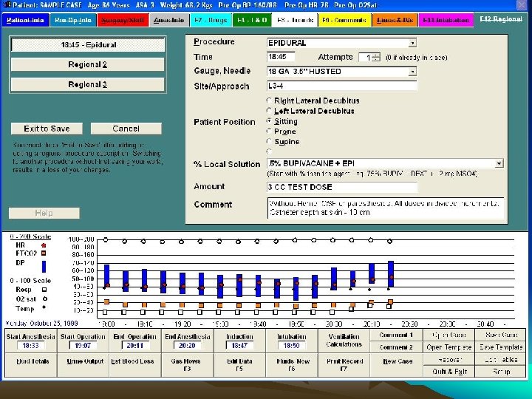Cancel the regional procedure edits

pos(126,129)
